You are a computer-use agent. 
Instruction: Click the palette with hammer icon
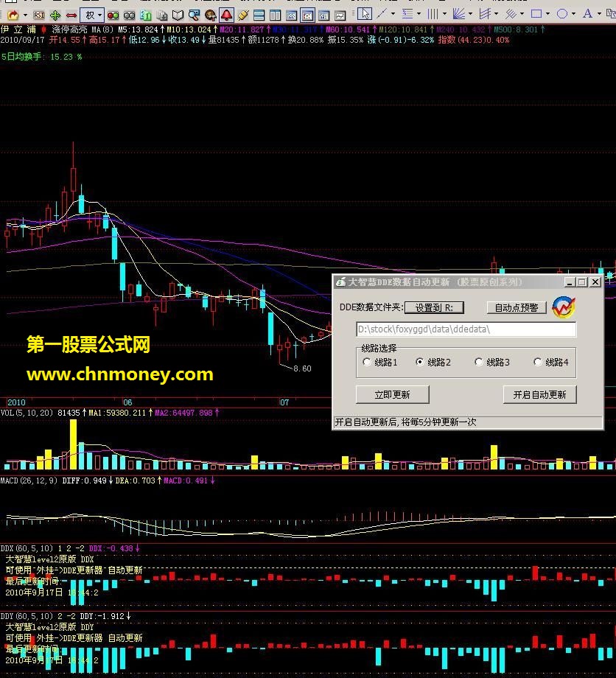point(211,15)
